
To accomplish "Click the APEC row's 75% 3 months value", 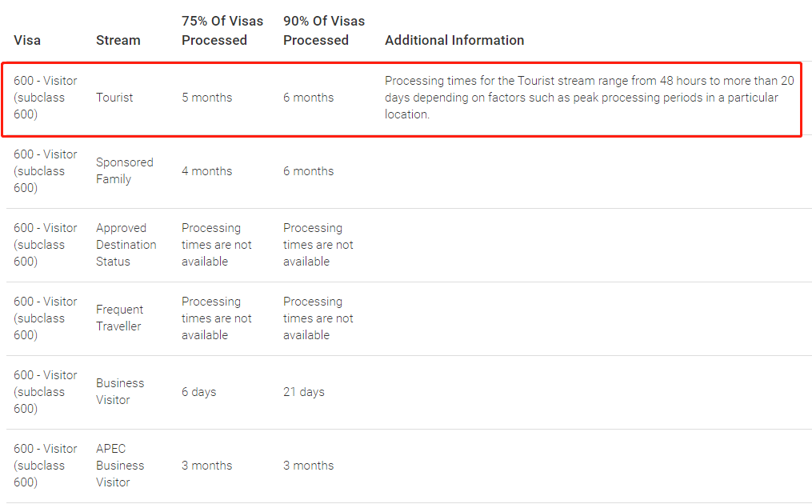I will coord(206,465).
